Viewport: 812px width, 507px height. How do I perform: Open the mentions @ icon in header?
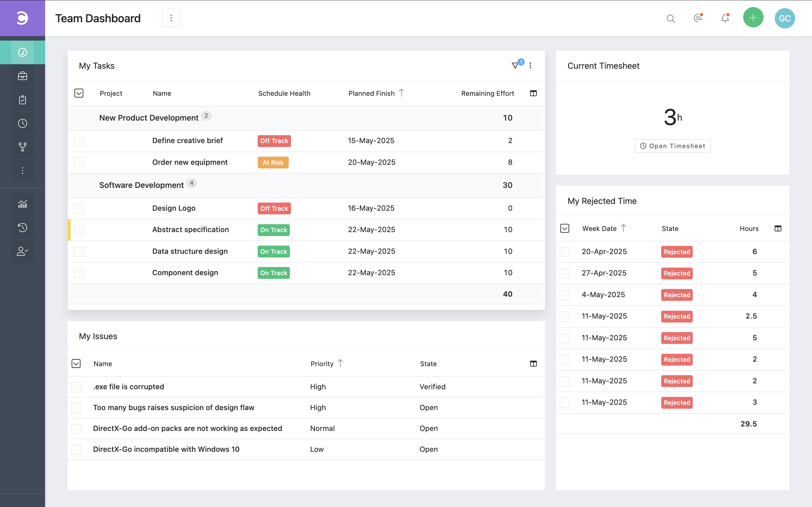(x=698, y=18)
